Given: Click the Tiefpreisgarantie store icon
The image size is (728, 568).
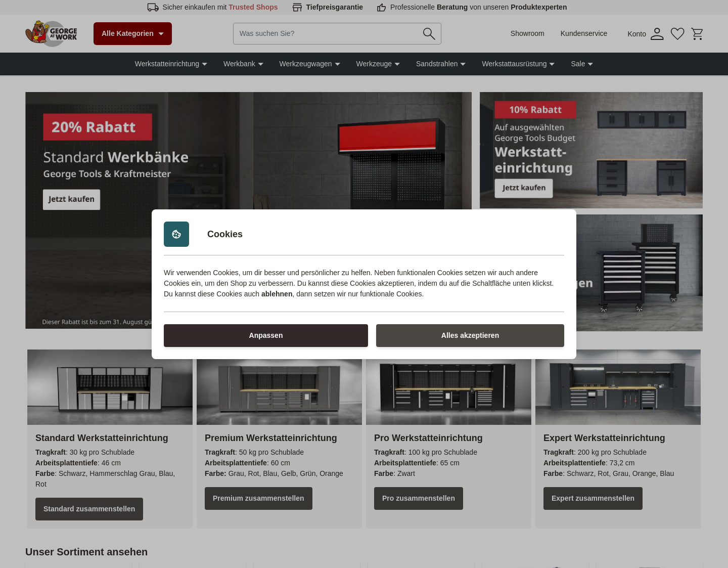Looking at the screenshot, I should click(x=297, y=7).
